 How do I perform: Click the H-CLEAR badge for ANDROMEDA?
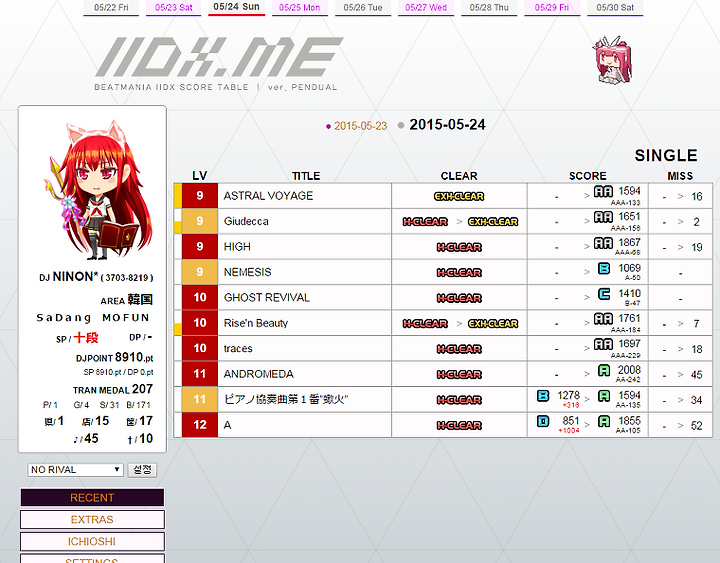[x=459, y=375]
